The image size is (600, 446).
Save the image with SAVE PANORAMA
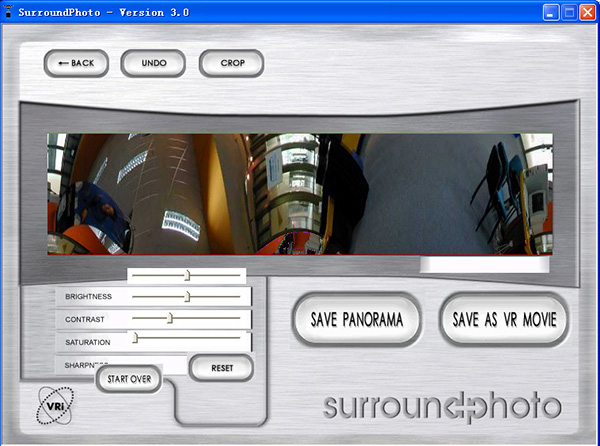click(x=357, y=319)
